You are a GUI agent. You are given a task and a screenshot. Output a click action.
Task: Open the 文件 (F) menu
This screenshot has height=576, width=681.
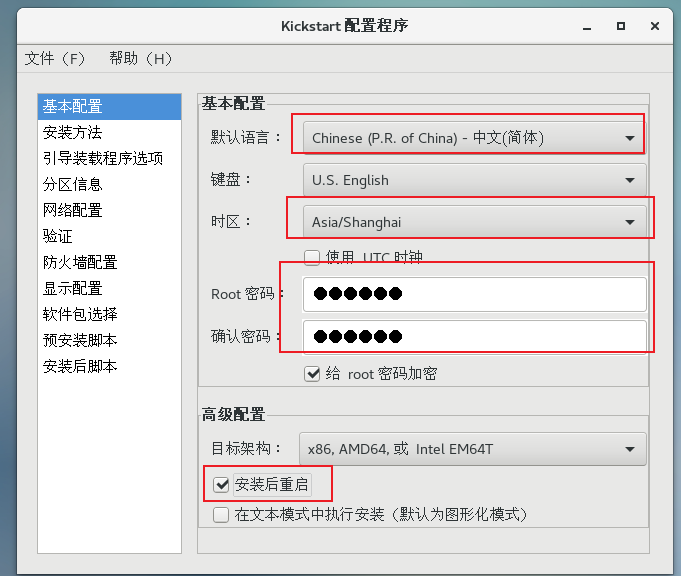55,59
